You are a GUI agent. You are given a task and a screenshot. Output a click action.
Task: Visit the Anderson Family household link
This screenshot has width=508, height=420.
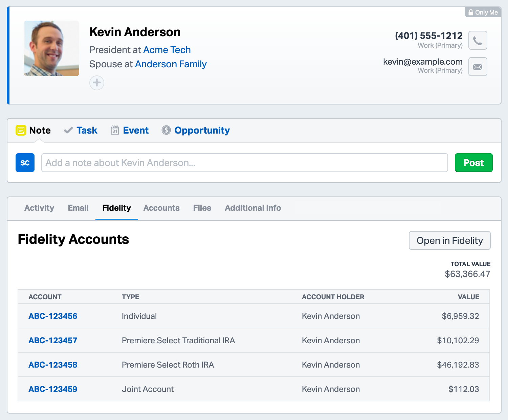point(171,64)
